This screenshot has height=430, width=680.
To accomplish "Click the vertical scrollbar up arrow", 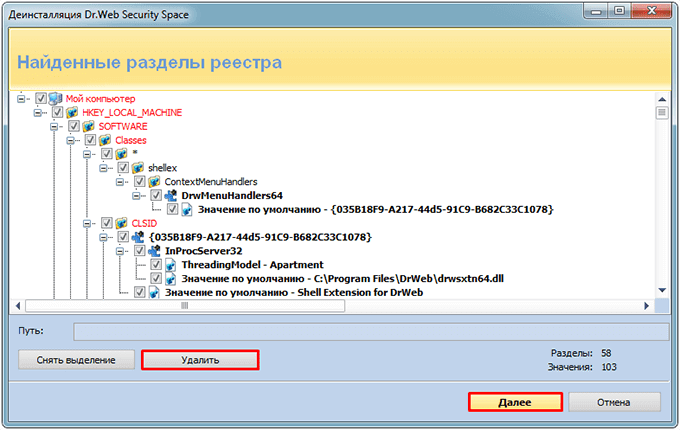I will tap(662, 99).
